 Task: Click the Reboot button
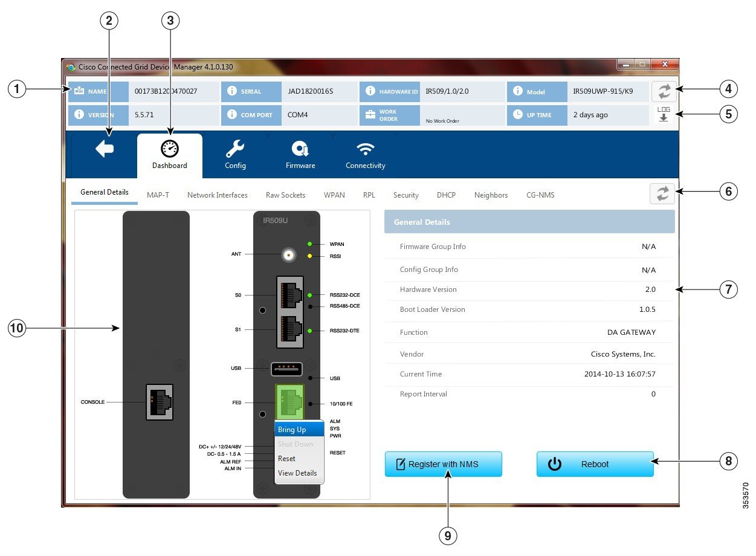tap(595, 464)
